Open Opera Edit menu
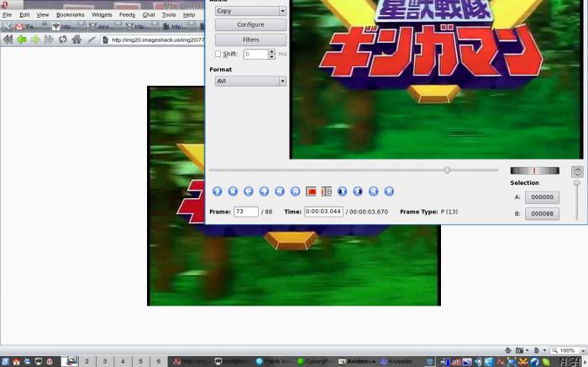The image size is (588, 367). (24, 15)
